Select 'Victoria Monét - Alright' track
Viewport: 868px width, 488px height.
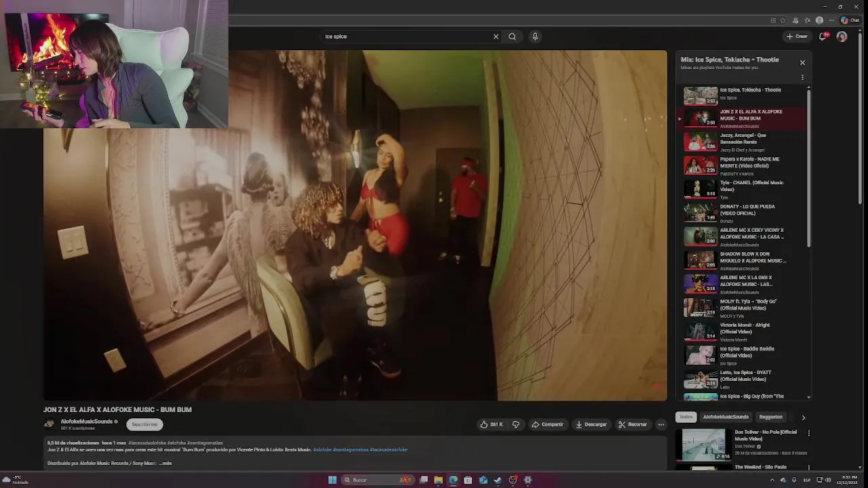click(x=743, y=331)
